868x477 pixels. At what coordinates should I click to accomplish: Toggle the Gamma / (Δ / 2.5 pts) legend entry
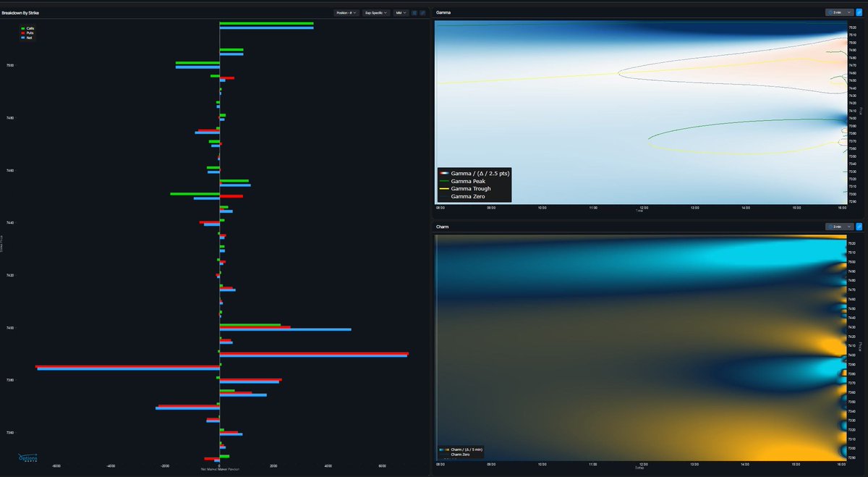[474, 174]
